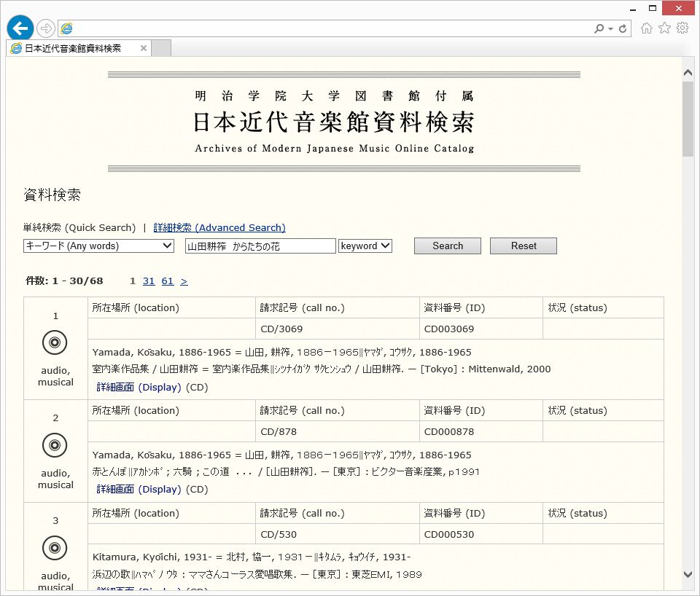
Task: Click the browser Back arrow button
Action: tap(20, 28)
